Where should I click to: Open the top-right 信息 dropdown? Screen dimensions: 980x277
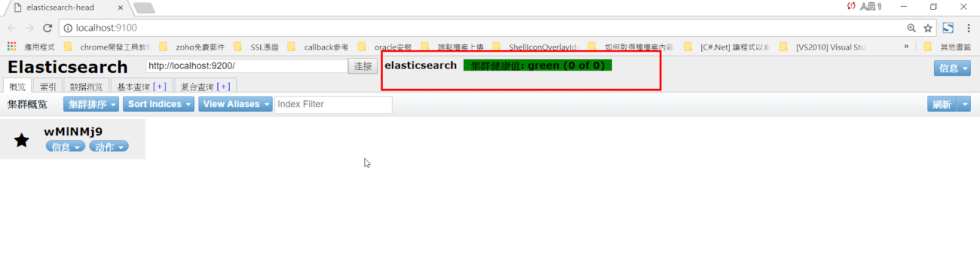click(952, 68)
